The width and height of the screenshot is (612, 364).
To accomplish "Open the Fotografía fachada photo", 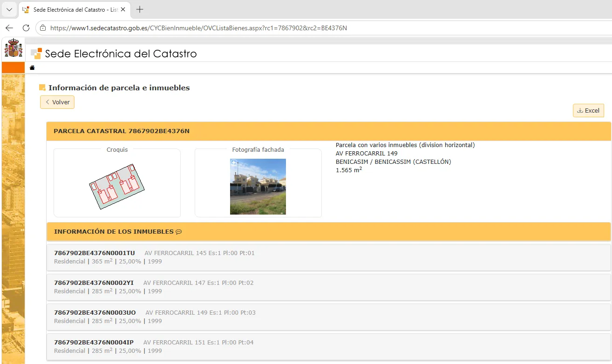I will pyautogui.click(x=258, y=187).
